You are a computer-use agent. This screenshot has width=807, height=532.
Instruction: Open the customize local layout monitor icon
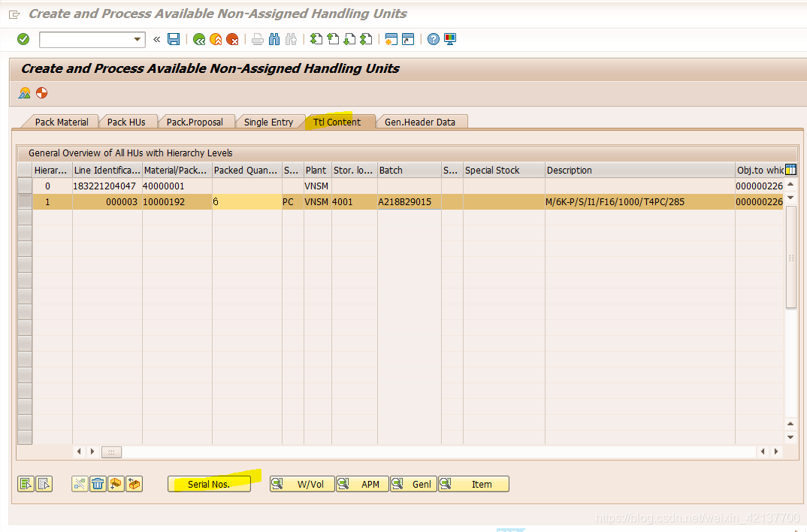(450, 39)
